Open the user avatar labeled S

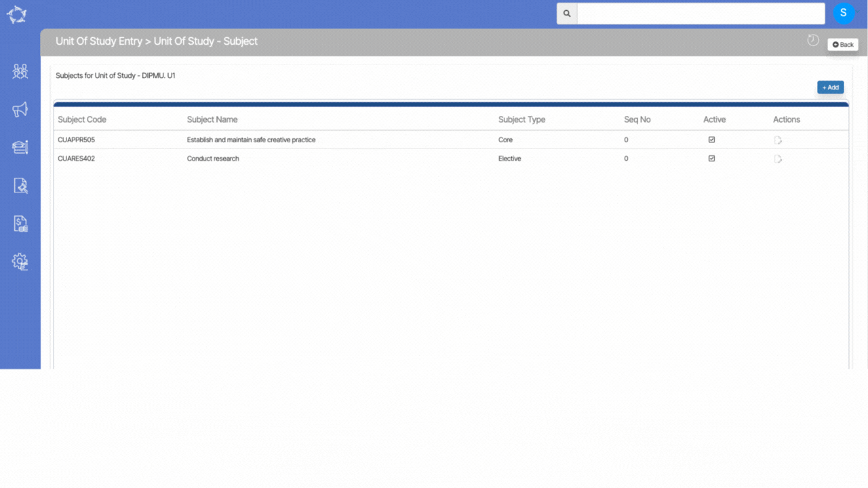(x=844, y=13)
